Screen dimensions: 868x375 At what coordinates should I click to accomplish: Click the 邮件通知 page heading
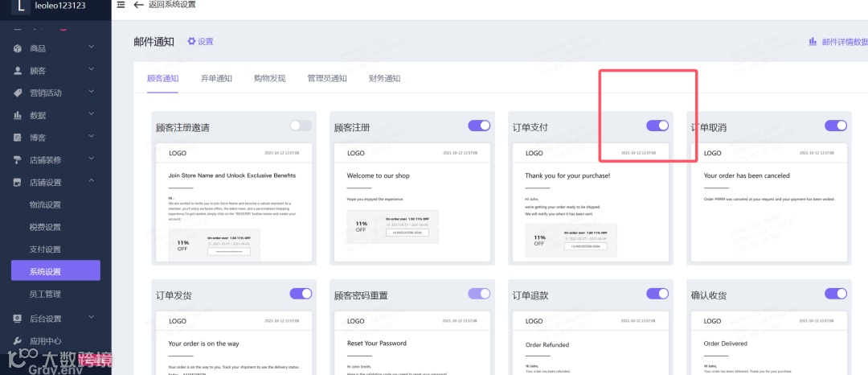click(154, 42)
